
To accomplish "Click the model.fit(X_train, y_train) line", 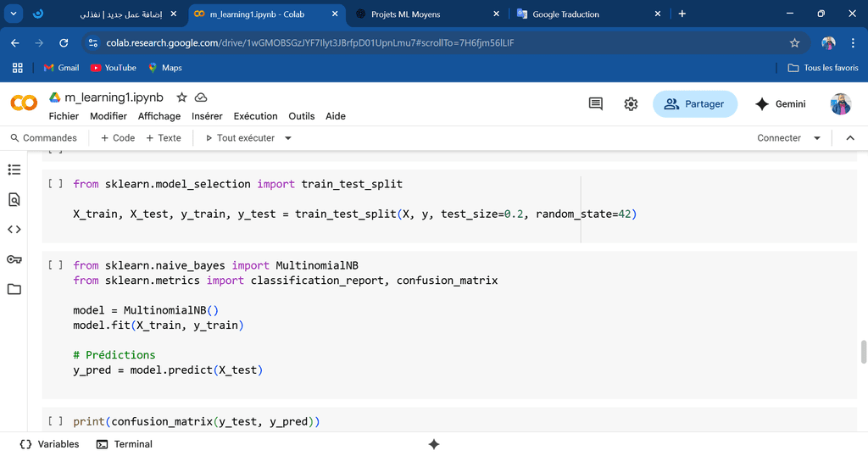I will [x=159, y=325].
